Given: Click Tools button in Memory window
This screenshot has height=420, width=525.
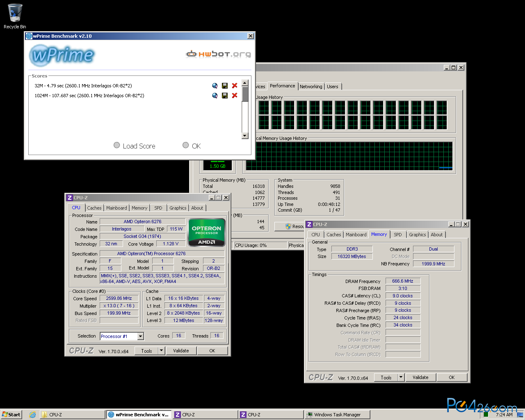Looking at the screenshot, I should click(386, 377).
